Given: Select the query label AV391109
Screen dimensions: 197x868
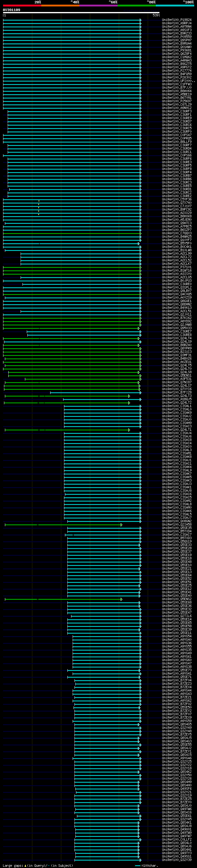Looking at the screenshot, I should coord(11,10).
